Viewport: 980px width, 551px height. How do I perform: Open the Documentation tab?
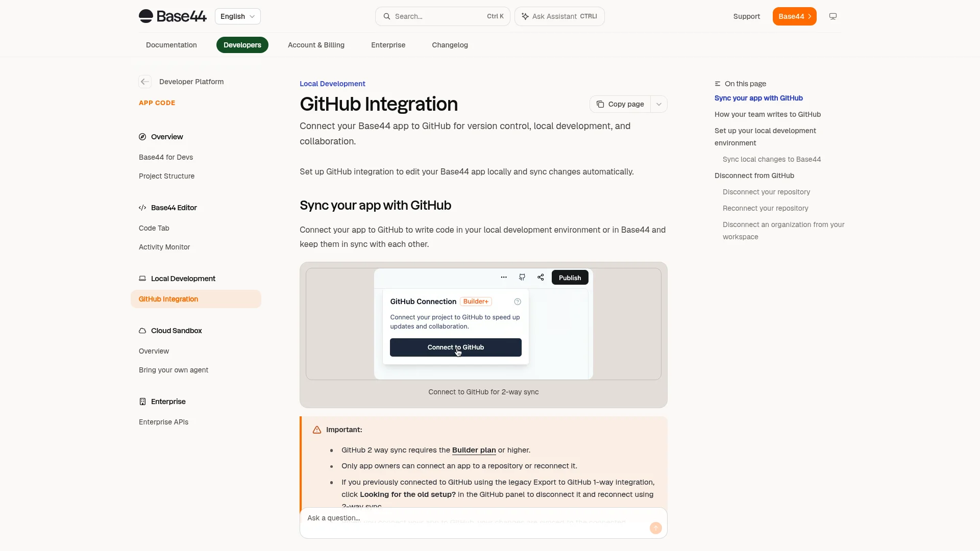pyautogui.click(x=171, y=45)
